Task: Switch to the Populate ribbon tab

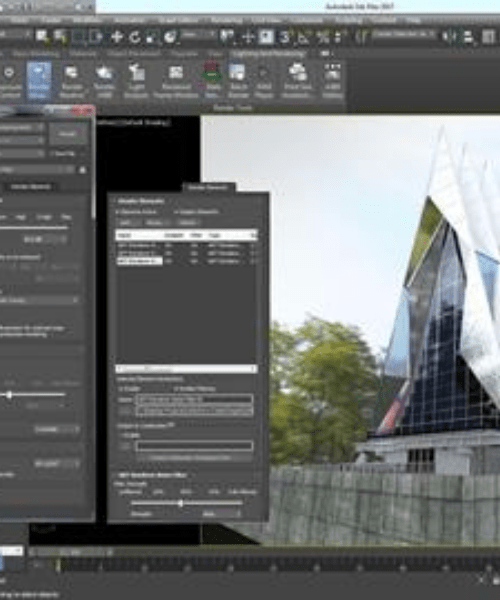Action: [x=184, y=54]
